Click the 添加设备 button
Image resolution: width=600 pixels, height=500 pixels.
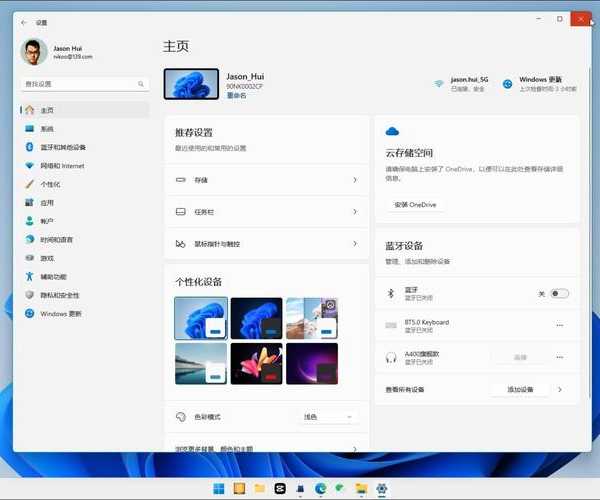click(x=519, y=389)
